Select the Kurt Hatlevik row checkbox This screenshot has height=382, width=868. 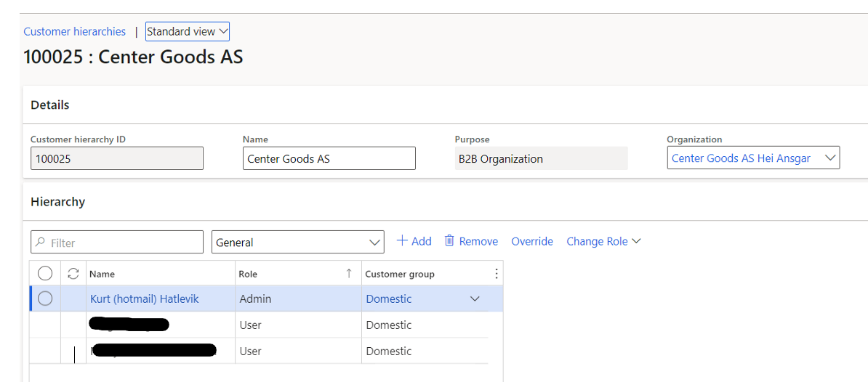click(x=45, y=298)
